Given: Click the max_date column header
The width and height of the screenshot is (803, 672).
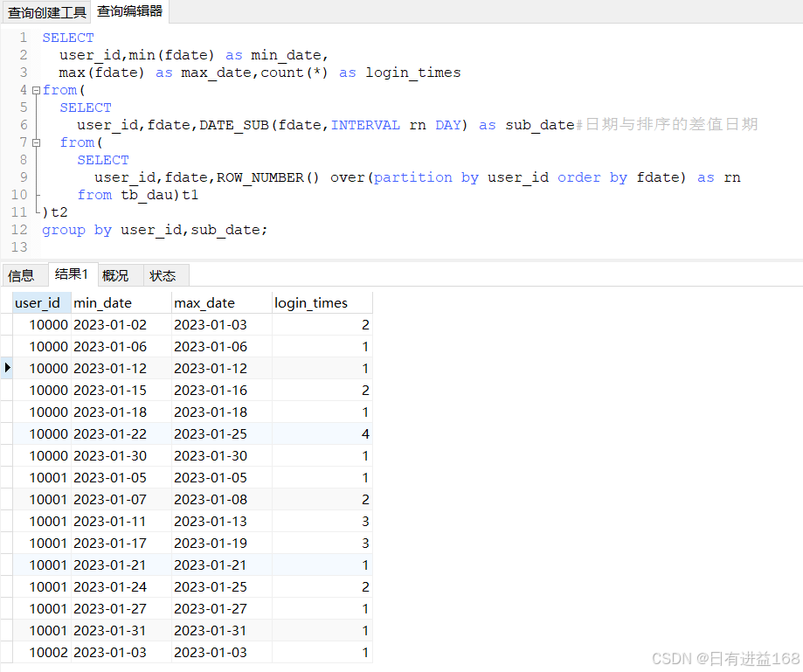Looking at the screenshot, I should point(221,302).
